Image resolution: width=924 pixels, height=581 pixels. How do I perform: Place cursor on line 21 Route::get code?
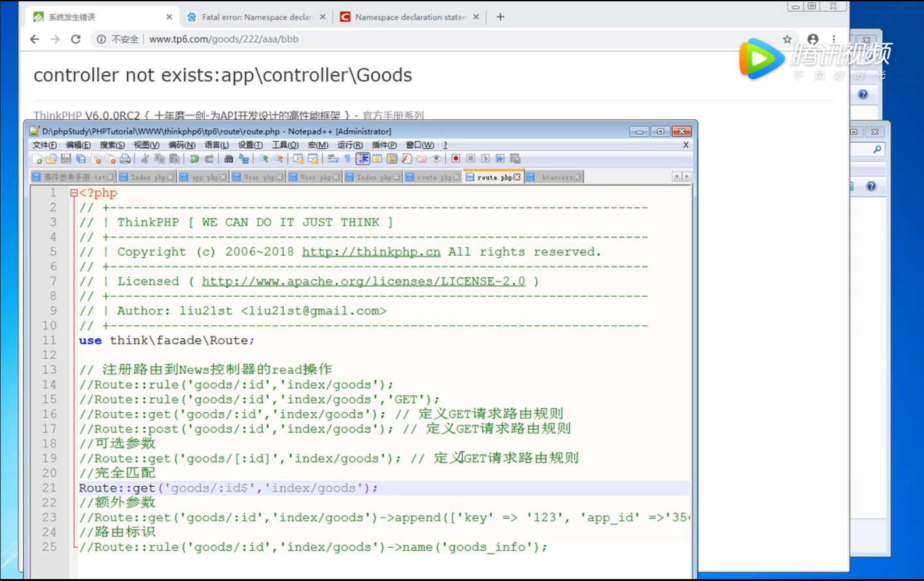228,488
